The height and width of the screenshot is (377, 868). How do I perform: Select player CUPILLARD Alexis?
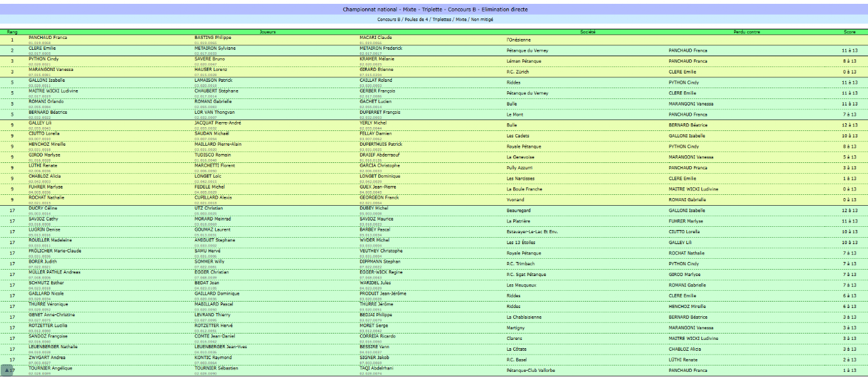tap(213, 197)
